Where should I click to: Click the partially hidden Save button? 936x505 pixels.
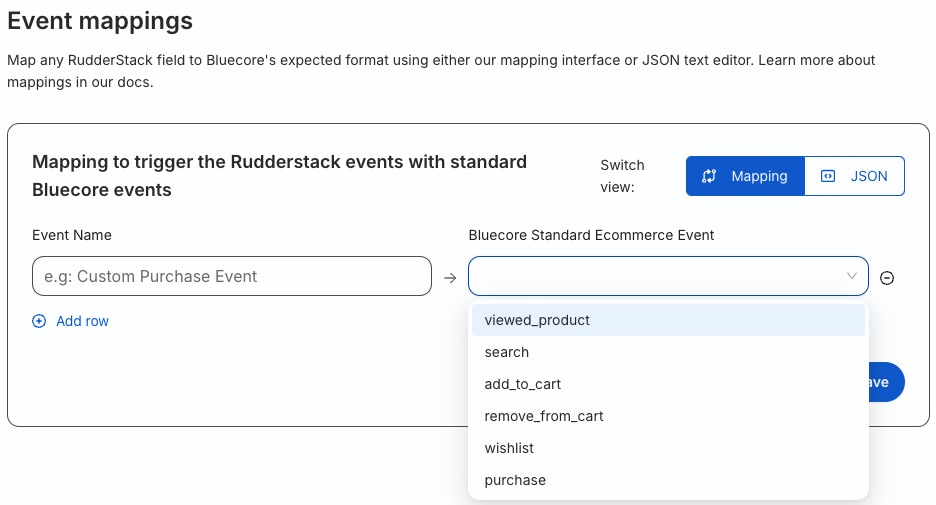(x=886, y=382)
